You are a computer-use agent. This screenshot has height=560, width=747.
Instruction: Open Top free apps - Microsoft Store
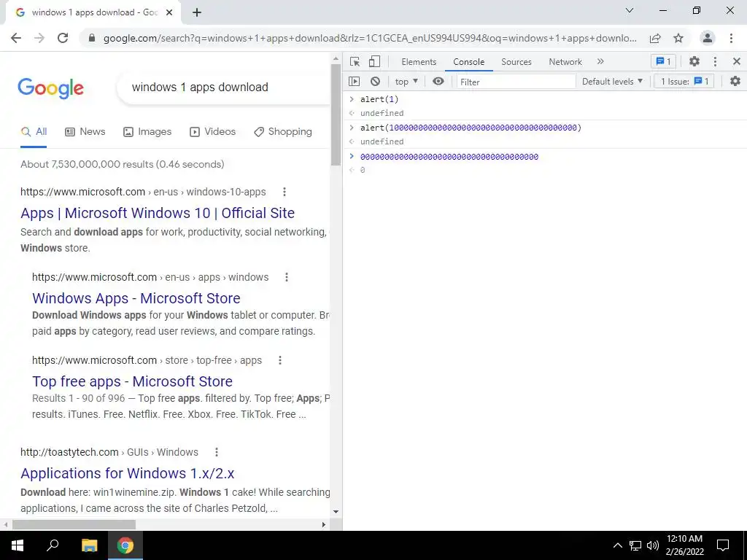(133, 381)
